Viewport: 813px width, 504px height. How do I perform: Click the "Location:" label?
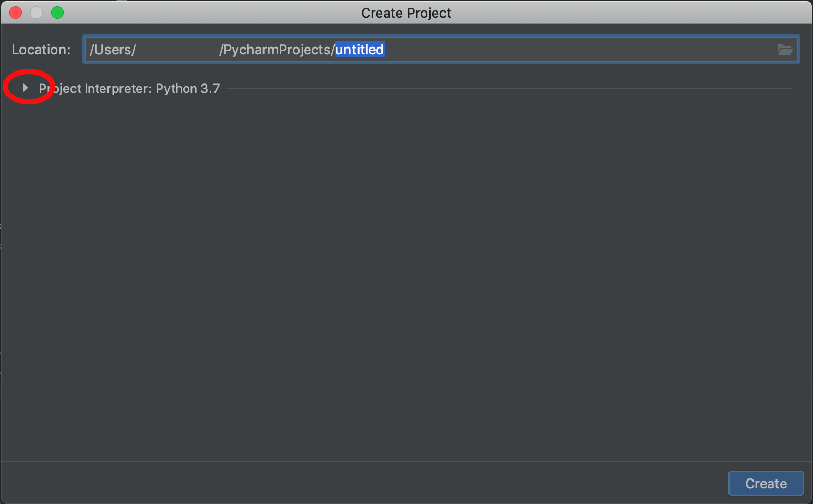(41, 50)
